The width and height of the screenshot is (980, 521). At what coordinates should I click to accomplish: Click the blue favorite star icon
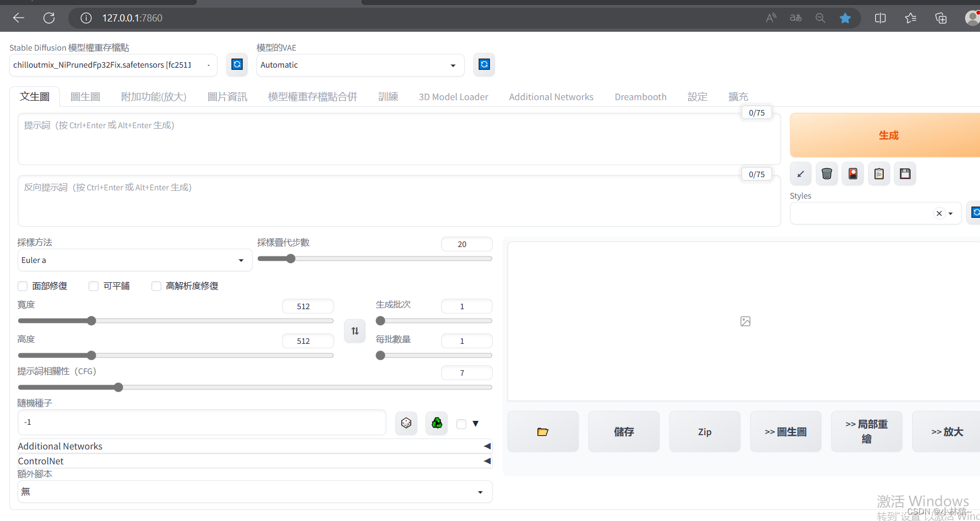pyautogui.click(x=845, y=18)
